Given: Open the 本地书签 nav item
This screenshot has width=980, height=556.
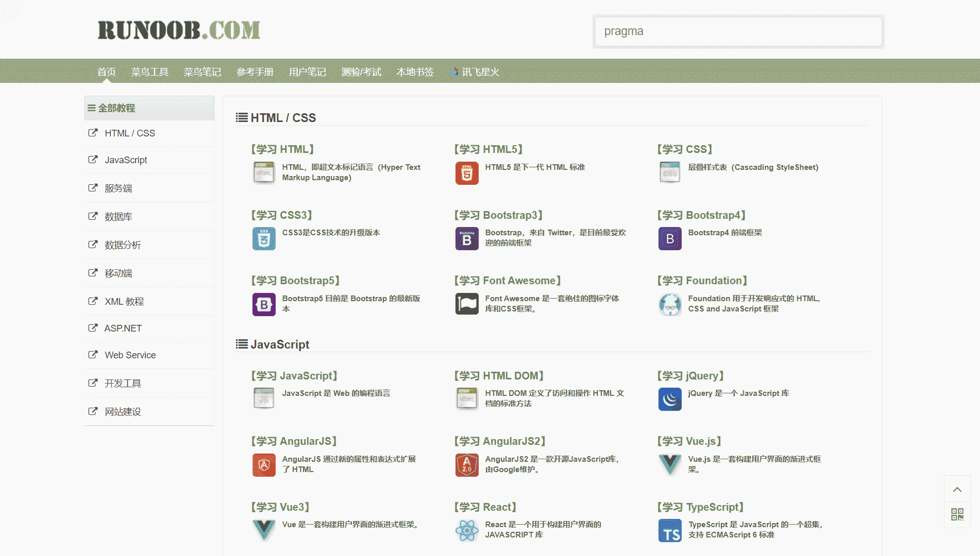Looking at the screenshot, I should (415, 72).
